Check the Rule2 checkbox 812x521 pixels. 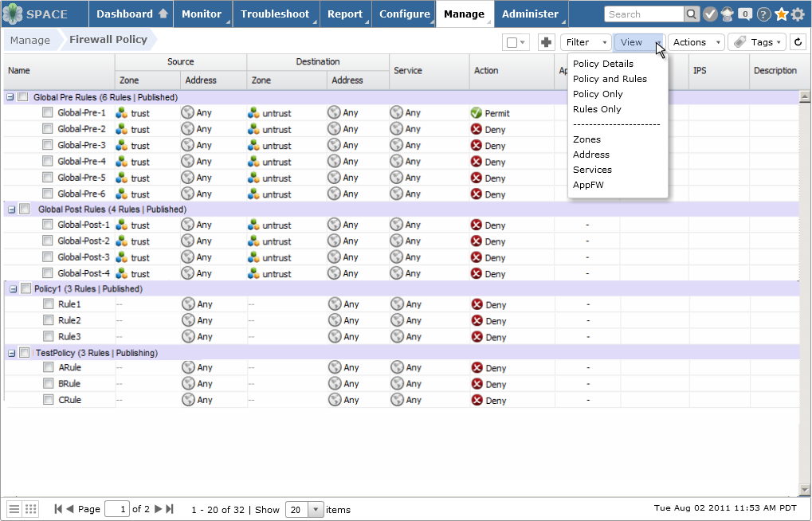[x=48, y=320]
